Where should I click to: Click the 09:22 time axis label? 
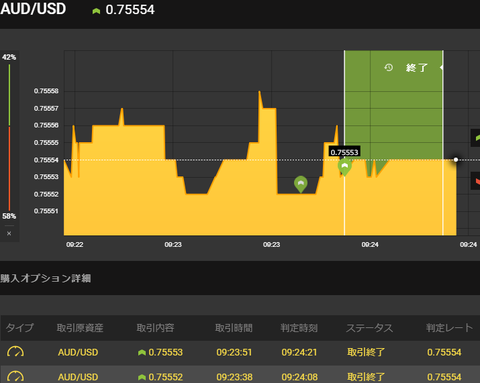[x=75, y=245]
